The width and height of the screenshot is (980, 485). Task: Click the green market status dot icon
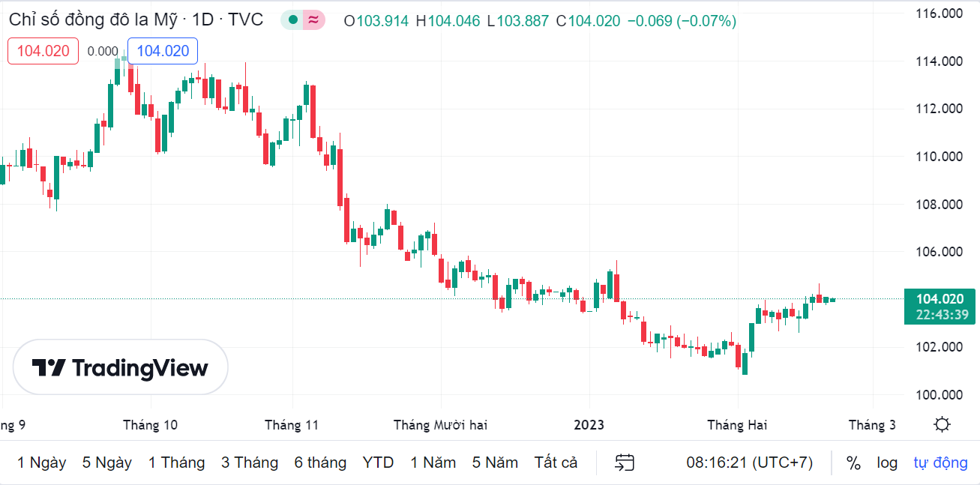click(x=292, y=20)
